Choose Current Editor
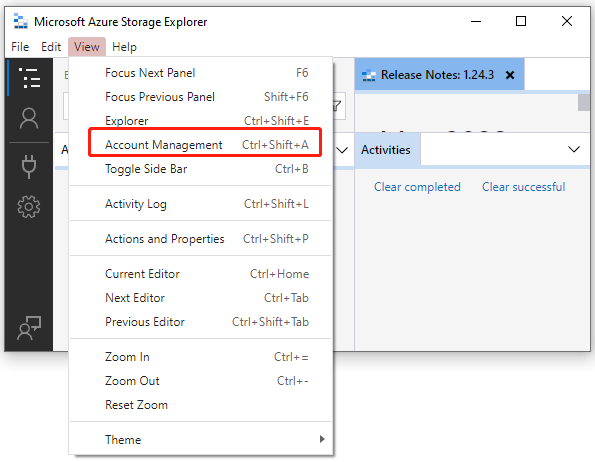595x462 pixels. (201, 274)
